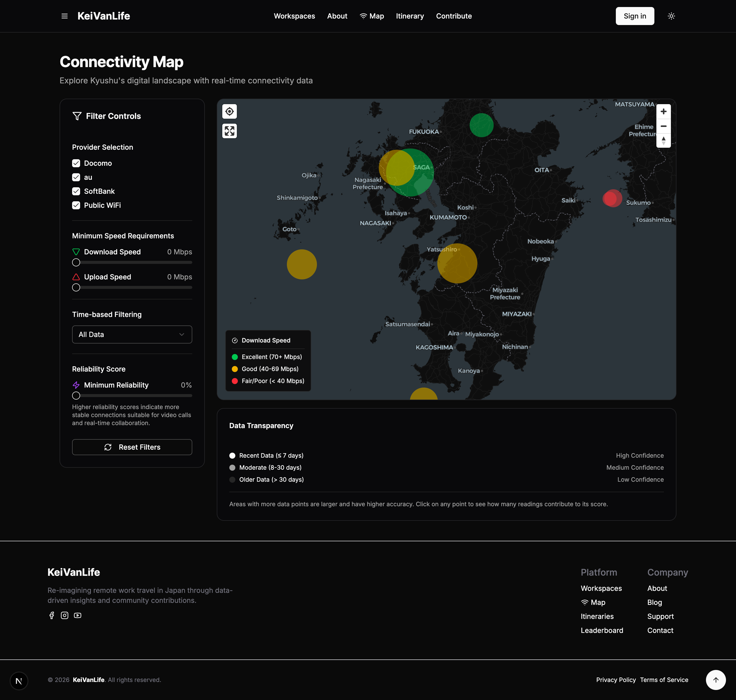Image resolution: width=736 pixels, height=700 pixels.
Task: Click the Sign in button
Action: pos(635,16)
